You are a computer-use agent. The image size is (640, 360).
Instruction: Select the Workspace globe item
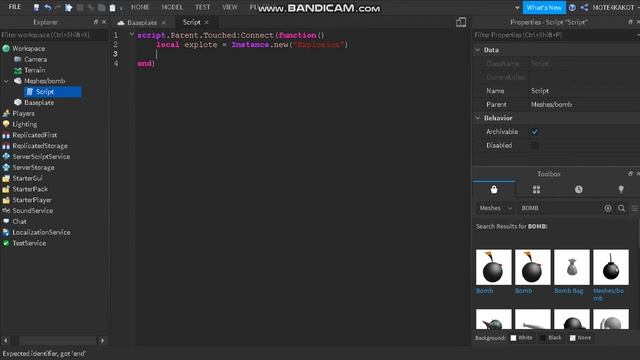click(29, 49)
